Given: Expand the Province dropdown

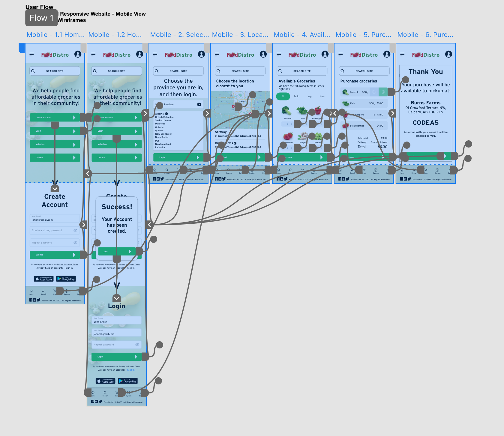Looking at the screenshot, I should tap(199, 104).
